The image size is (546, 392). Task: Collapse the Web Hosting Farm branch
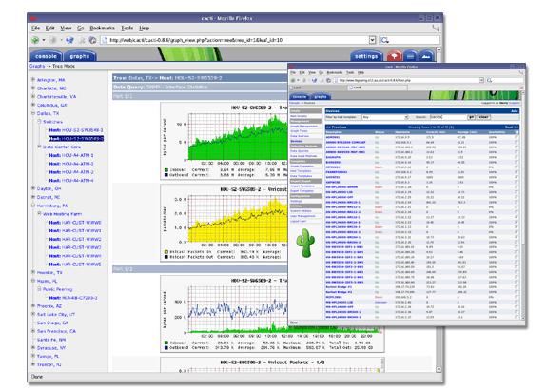tap(39, 213)
